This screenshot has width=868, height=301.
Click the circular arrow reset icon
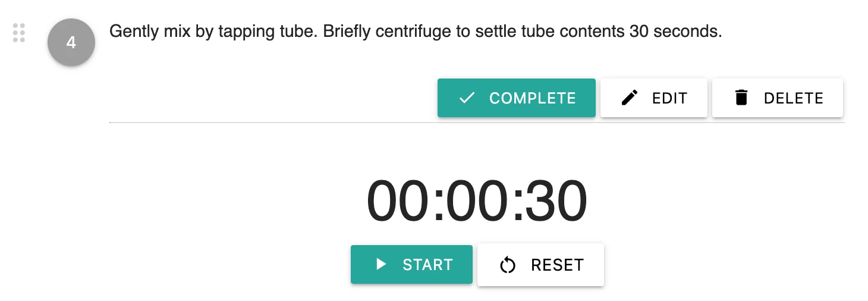coord(508,265)
